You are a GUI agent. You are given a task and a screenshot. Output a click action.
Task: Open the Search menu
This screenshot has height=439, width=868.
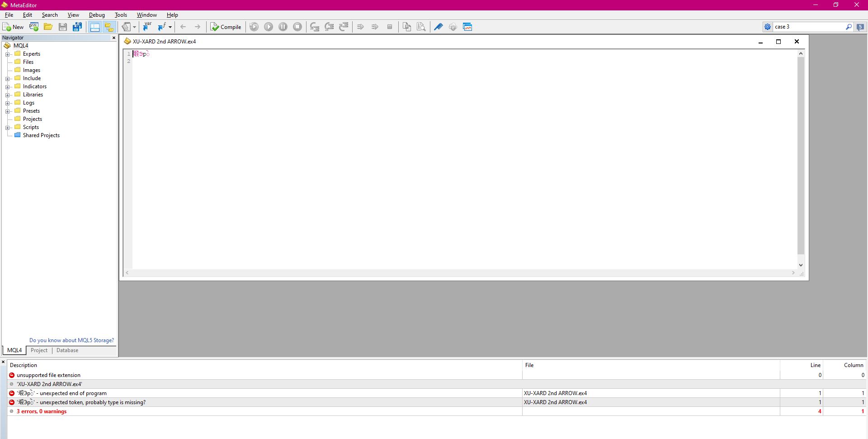pyautogui.click(x=50, y=15)
